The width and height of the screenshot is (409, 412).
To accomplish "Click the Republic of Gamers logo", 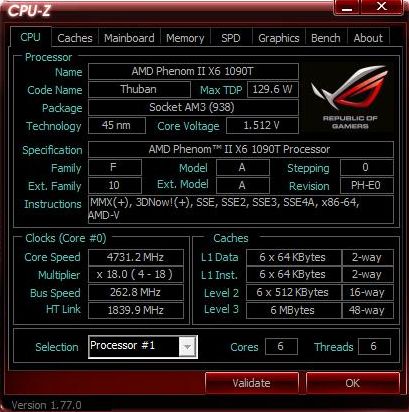I will pos(350,97).
